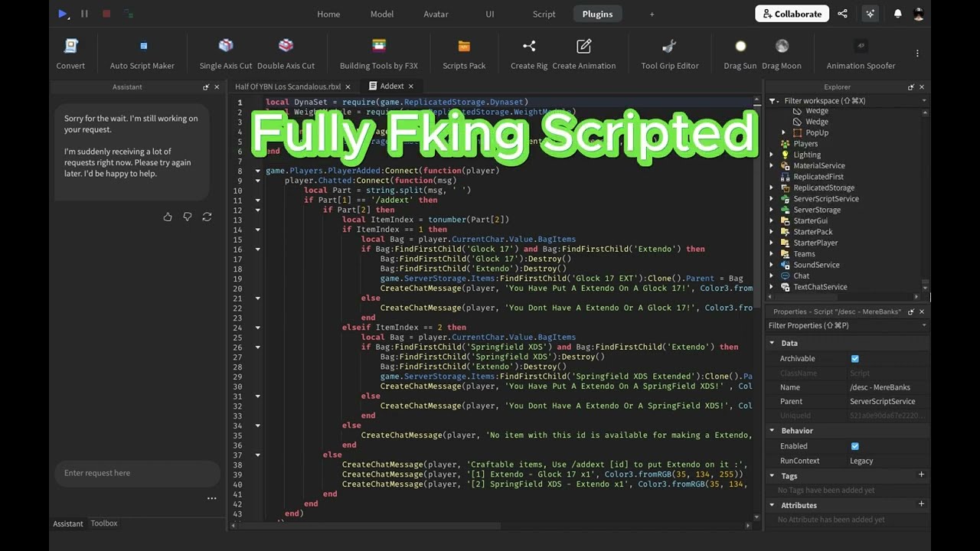980x551 pixels.
Task: Open the plugins toolbar overflow menu
Action: coord(917,54)
